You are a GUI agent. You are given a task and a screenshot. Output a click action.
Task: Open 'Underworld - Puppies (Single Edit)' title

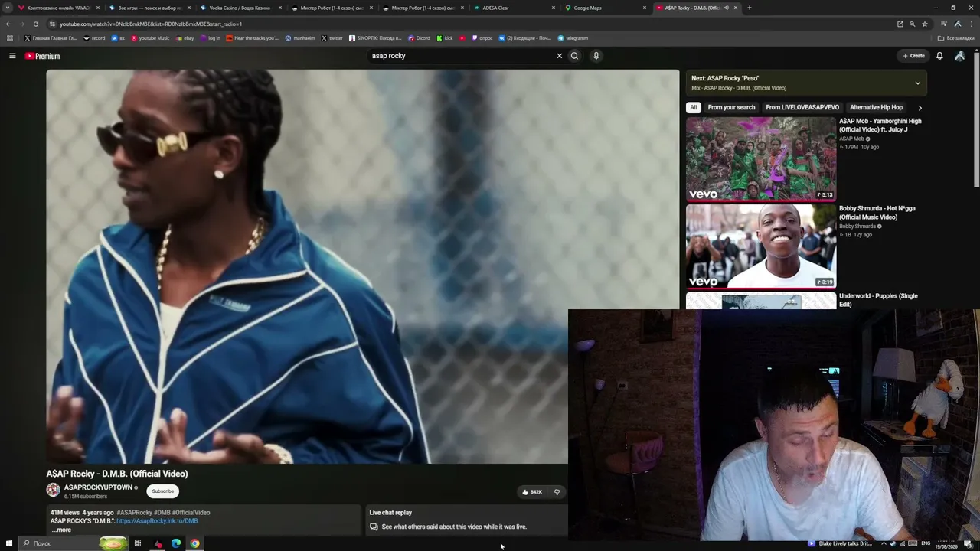pyautogui.click(x=878, y=300)
